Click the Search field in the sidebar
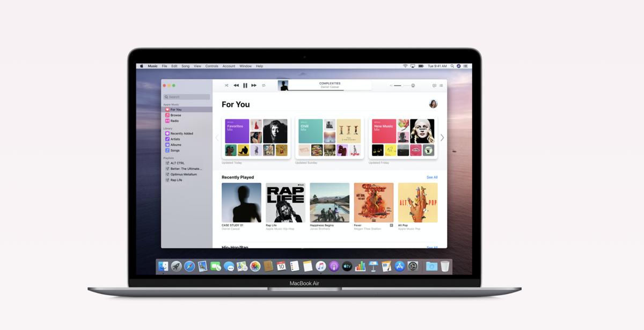This screenshot has width=644, height=330. 187,97
